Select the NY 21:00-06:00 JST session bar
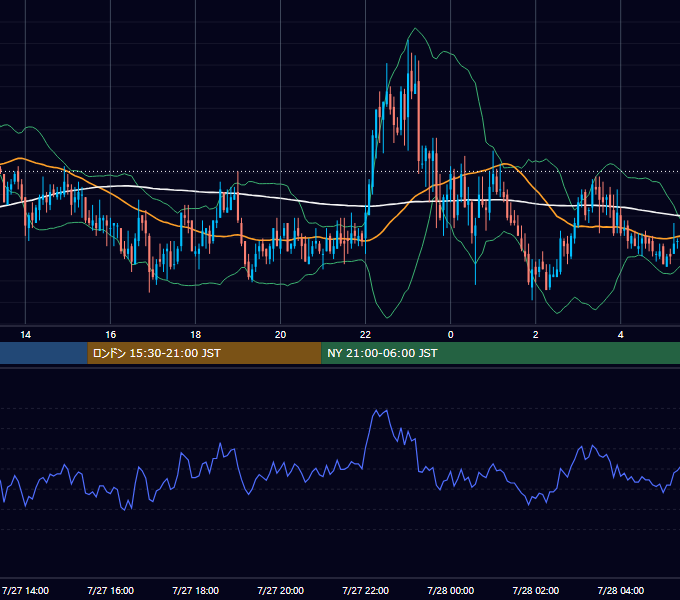680x600 pixels. [500, 353]
